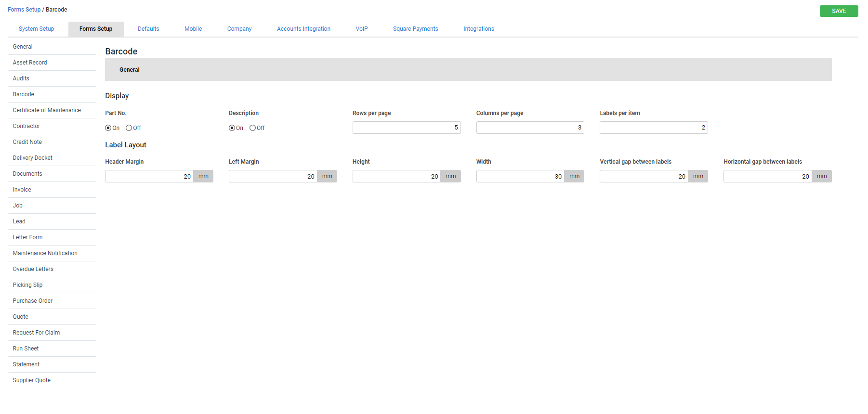Go to the Mobile tab
The height and width of the screenshot is (414, 868).
tap(193, 29)
